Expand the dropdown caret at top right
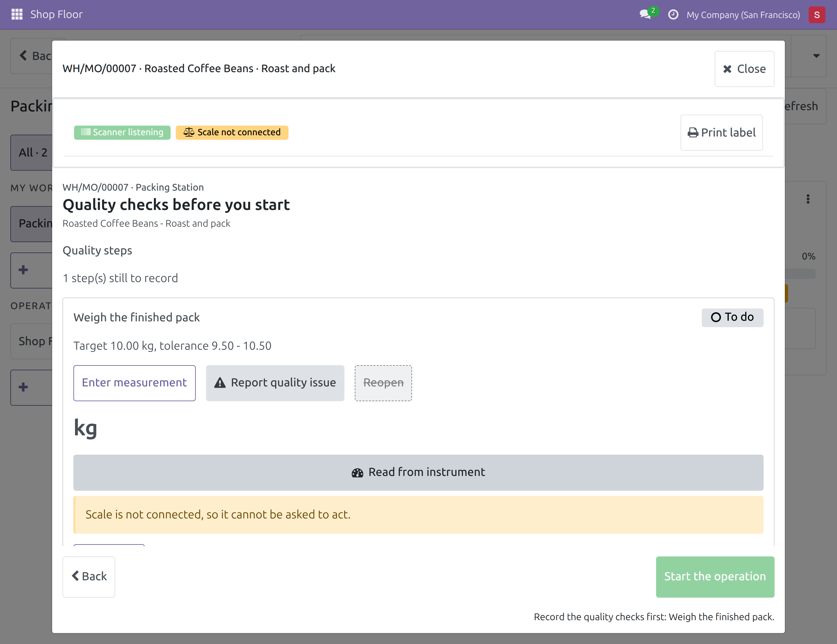 816,56
